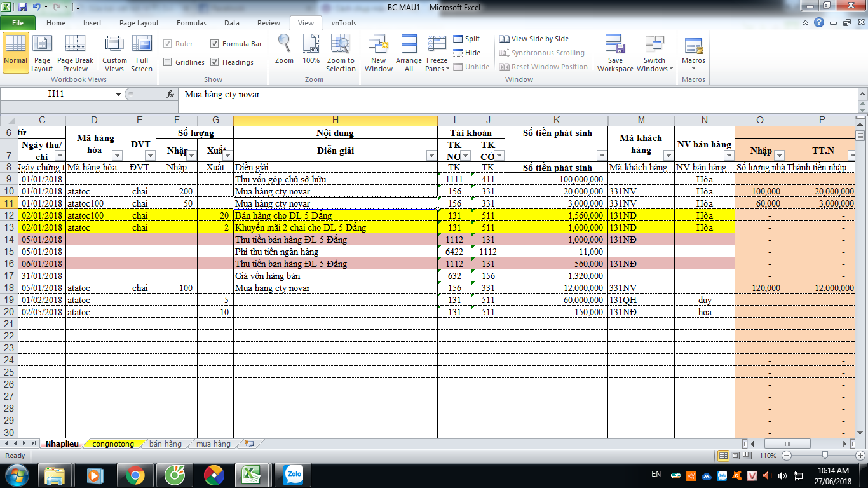
Task: Open filter dropdown for Diễn giải column
Action: click(x=431, y=156)
